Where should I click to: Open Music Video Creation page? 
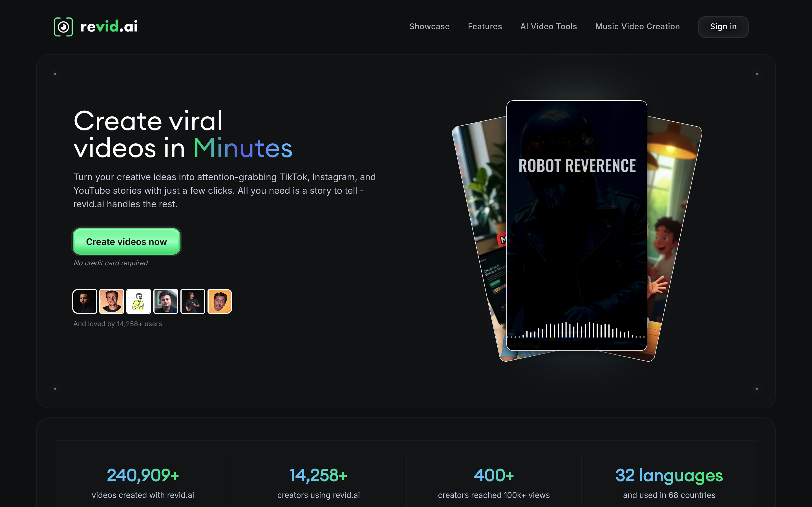point(637,26)
